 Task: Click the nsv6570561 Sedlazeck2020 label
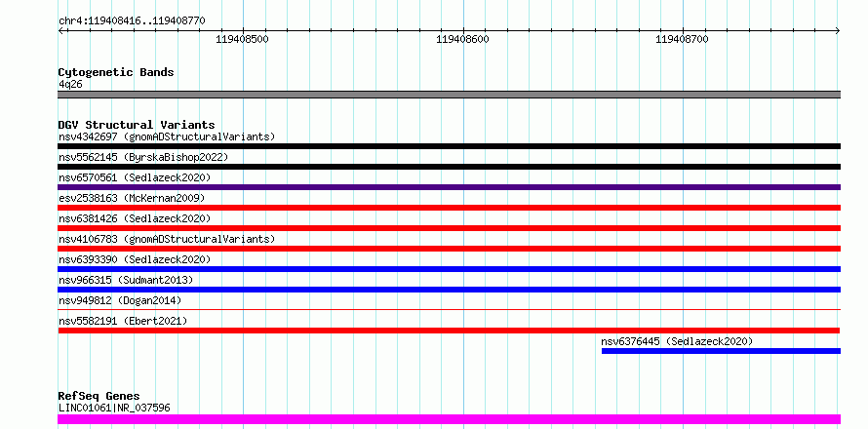tap(135, 177)
